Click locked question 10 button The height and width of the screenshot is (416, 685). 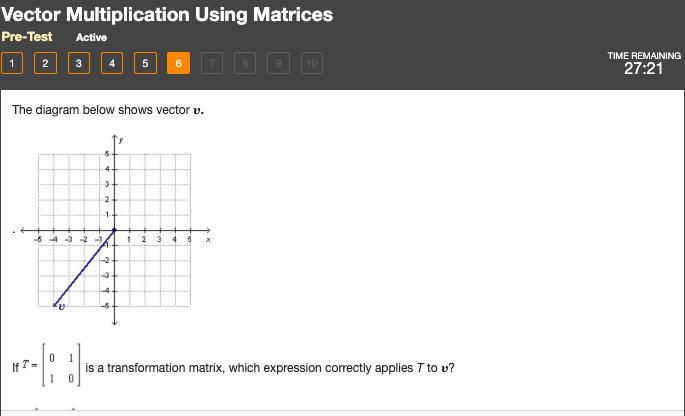click(x=312, y=63)
